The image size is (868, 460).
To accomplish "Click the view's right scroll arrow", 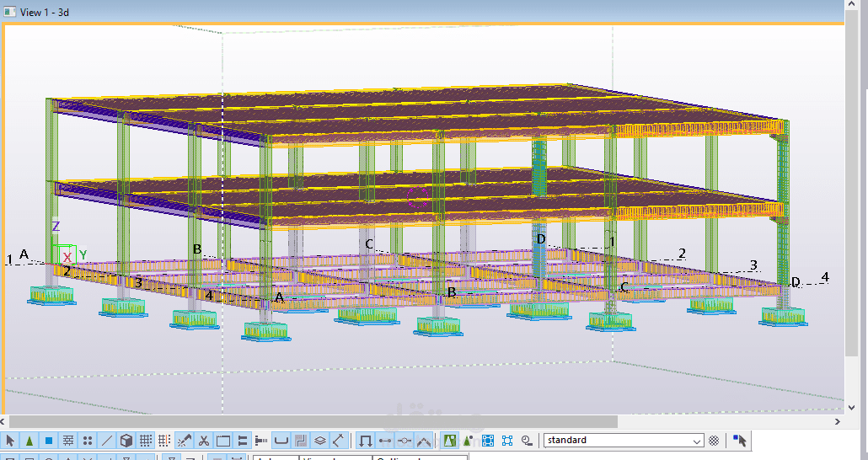I will pyautogui.click(x=838, y=422).
